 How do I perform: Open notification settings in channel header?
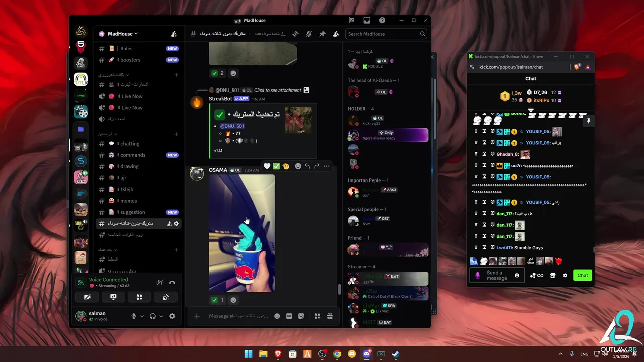coord(309,34)
